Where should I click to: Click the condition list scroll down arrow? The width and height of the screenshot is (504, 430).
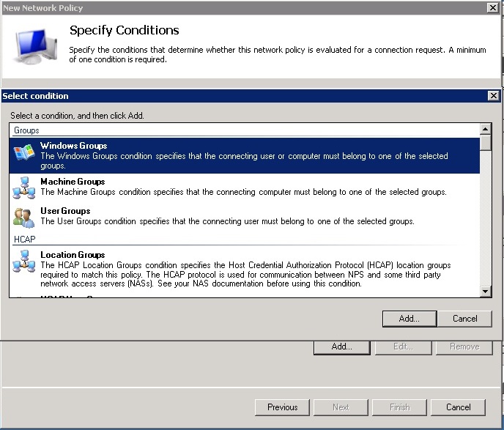[485, 291]
